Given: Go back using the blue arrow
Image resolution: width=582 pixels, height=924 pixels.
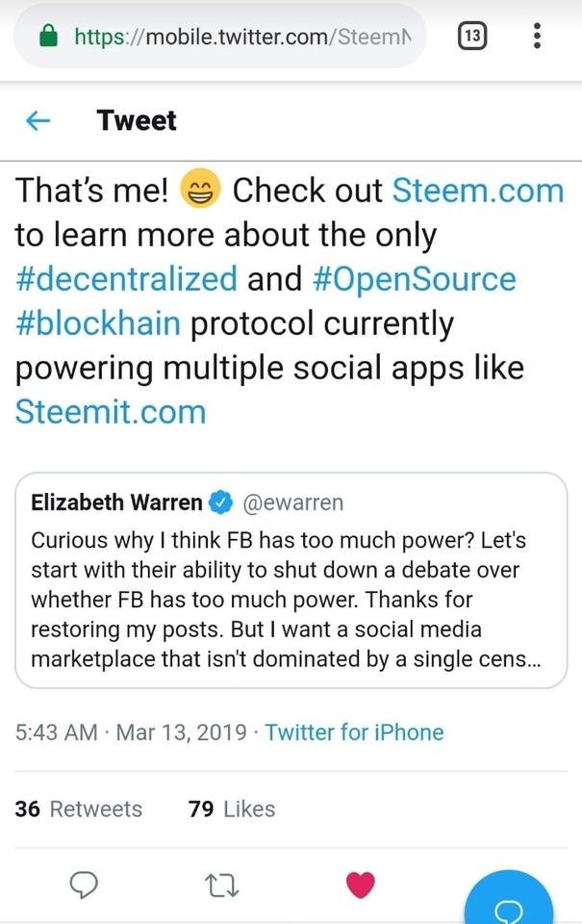Looking at the screenshot, I should (x=38, y=121).
